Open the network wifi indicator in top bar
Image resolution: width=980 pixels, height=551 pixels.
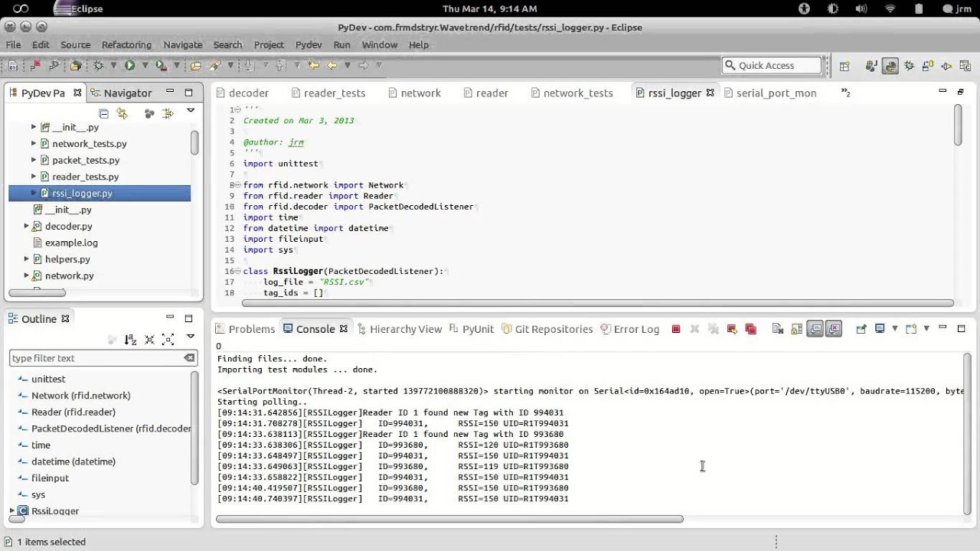pos(890,8)
